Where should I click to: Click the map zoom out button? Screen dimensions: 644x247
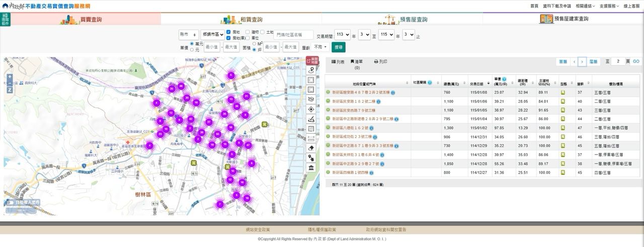(x=10, y=84)
